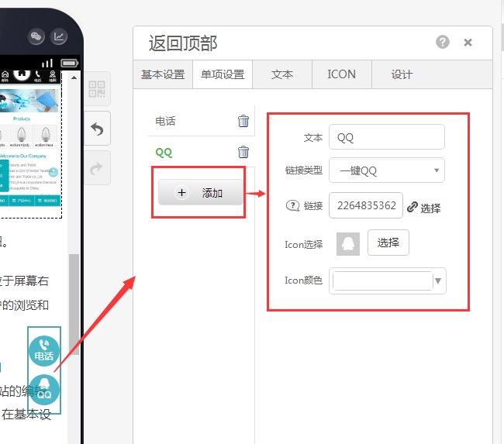Select the QQ item in the list
This screenshot has width=504, height=444.
pos(164,153)
